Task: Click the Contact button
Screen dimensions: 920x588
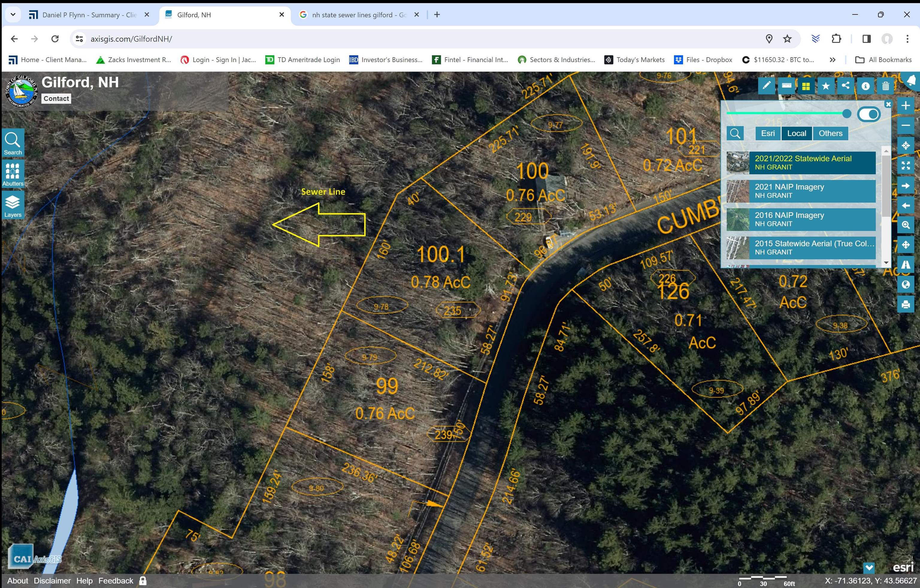Action: [56, 99]
